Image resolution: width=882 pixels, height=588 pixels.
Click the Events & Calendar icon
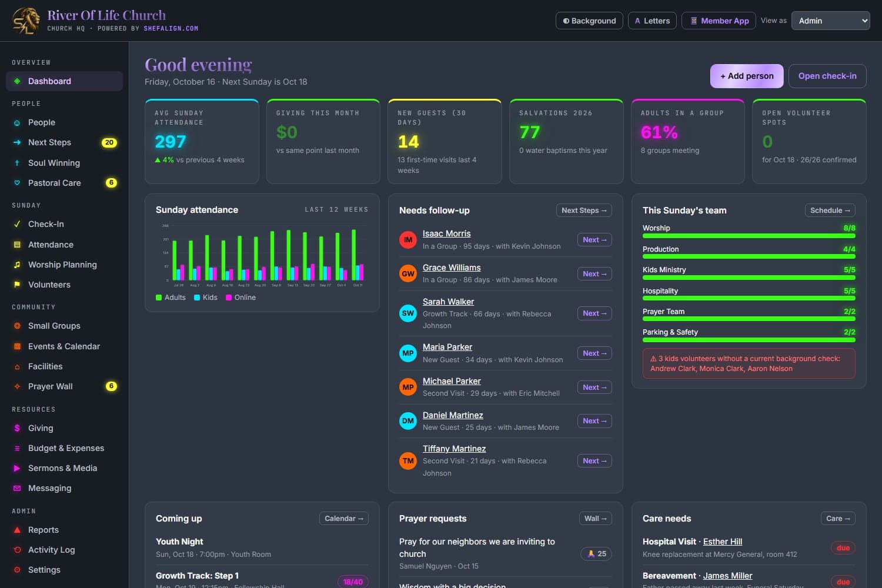(17, 346)
